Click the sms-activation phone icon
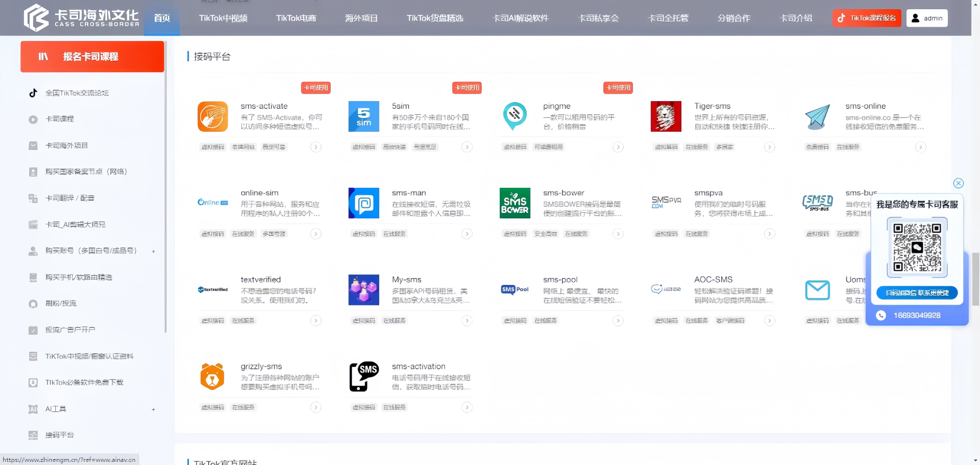 click(364, 376)
